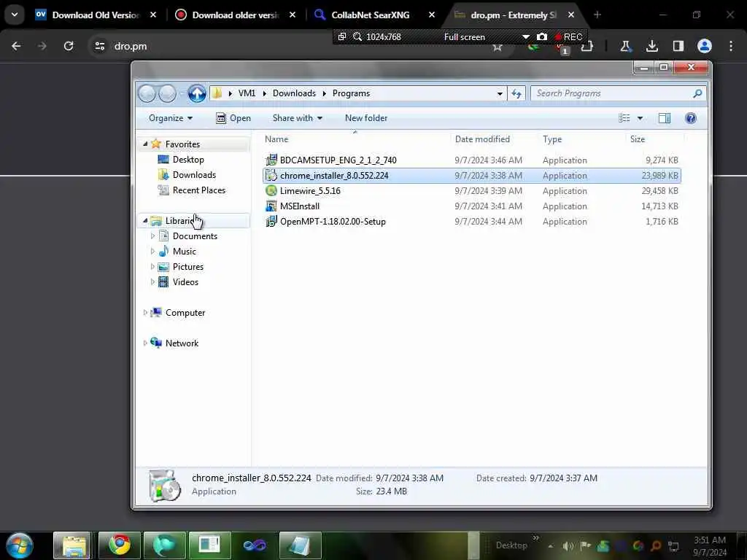Open the view options dropdown arrow
Image resolution: width=747 pixels, height=560 pixels.
pyautogui.click(x=640, y=118)
